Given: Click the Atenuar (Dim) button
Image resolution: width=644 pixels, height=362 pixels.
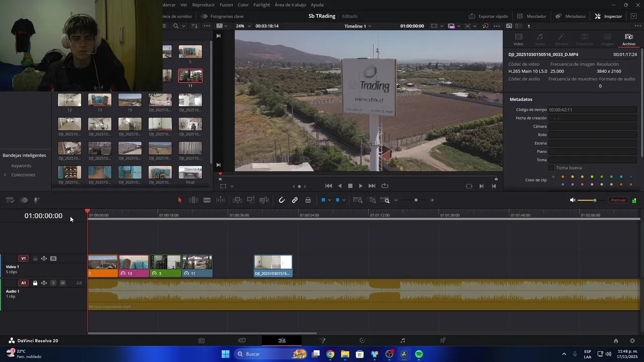Looking at the screenshot, I should (x=618, y=200).
